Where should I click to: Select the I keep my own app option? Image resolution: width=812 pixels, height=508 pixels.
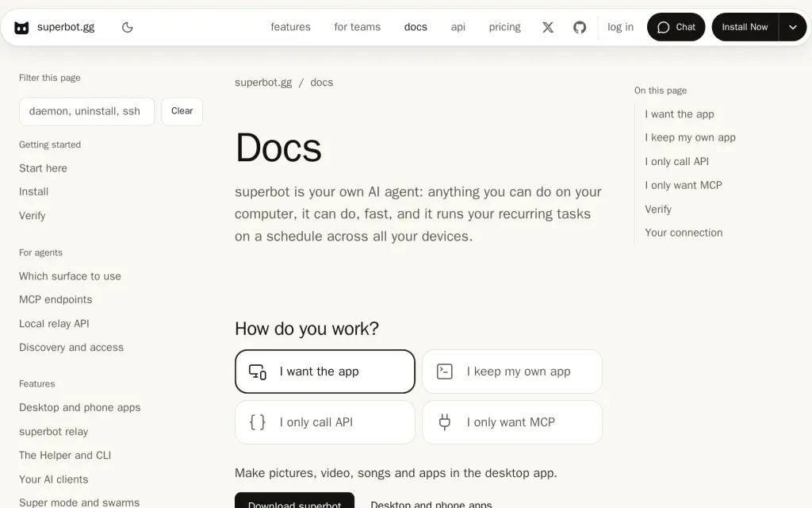pos(511,371)
